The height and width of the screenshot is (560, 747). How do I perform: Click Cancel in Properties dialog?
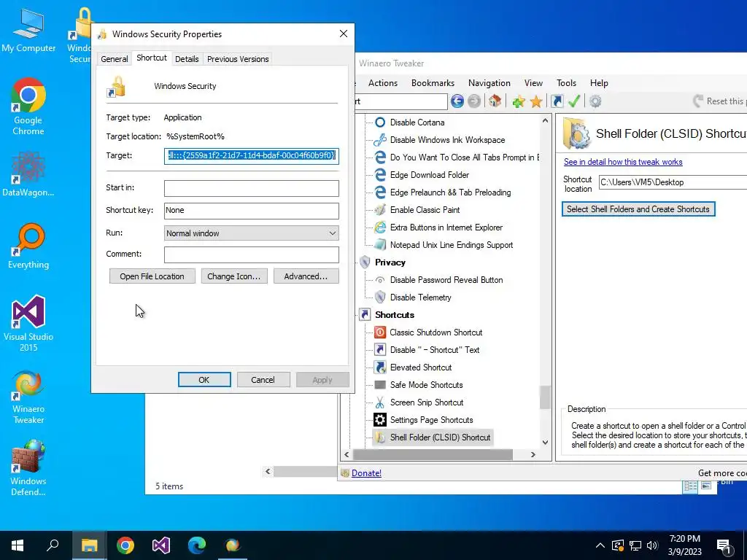[263, 379]
